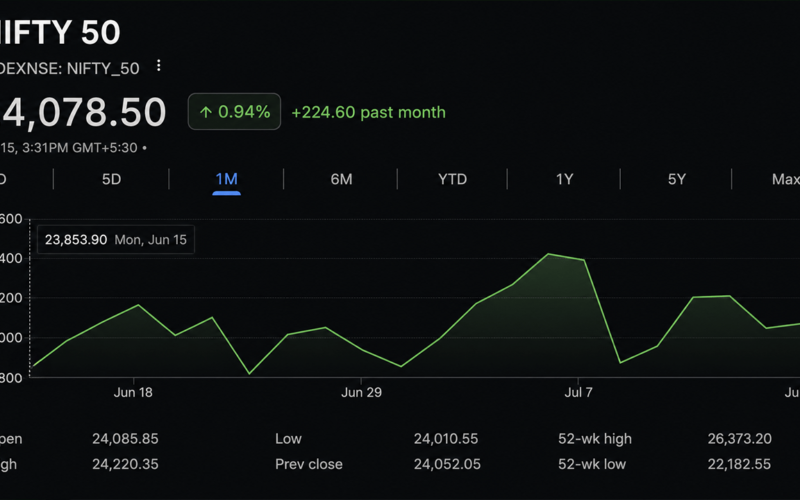
Task: Click the 52-wk high value 26,373.20
Action: tap(739, 439)
